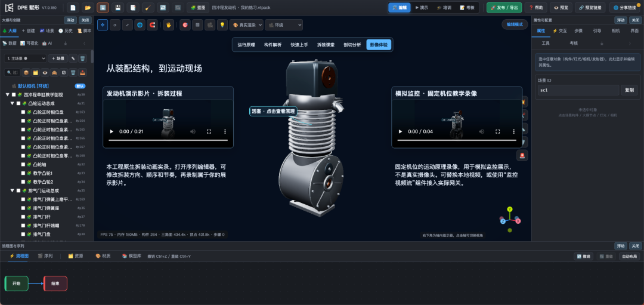Viewport: 644px width, 305px height.
Task: Switch to the 演示 mode tab
Action: pos(422,7)
